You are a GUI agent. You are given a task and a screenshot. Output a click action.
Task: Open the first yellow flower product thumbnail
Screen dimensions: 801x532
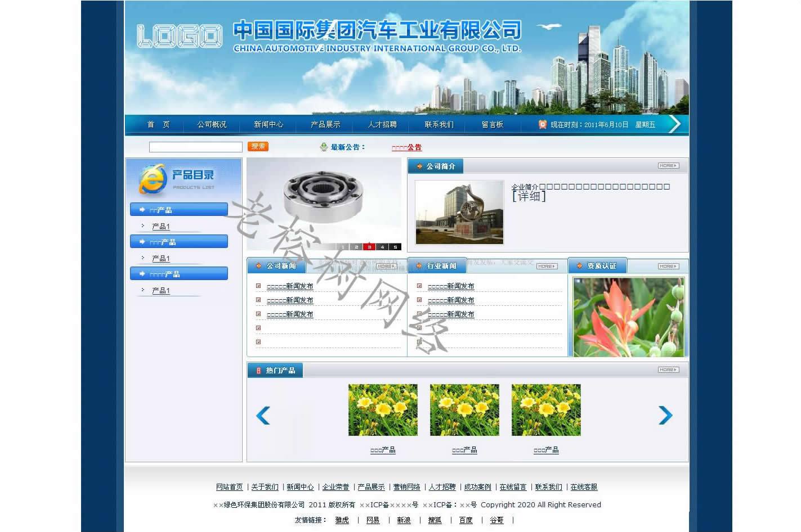(x=383, y=410)
